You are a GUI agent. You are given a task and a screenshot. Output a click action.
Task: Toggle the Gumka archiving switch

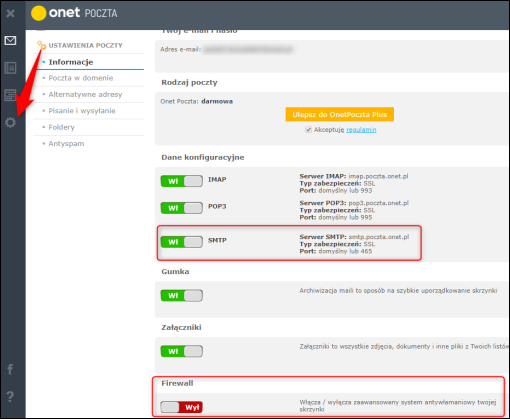tap(182, 295)
